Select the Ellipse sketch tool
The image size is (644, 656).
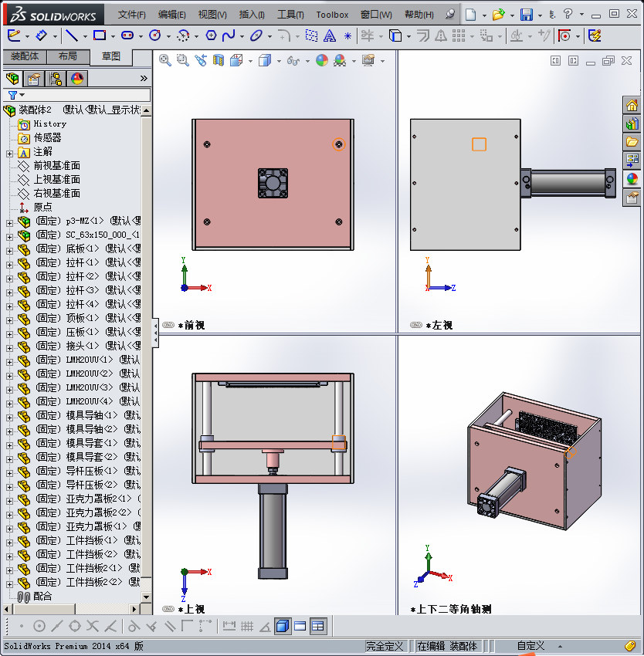256,36
